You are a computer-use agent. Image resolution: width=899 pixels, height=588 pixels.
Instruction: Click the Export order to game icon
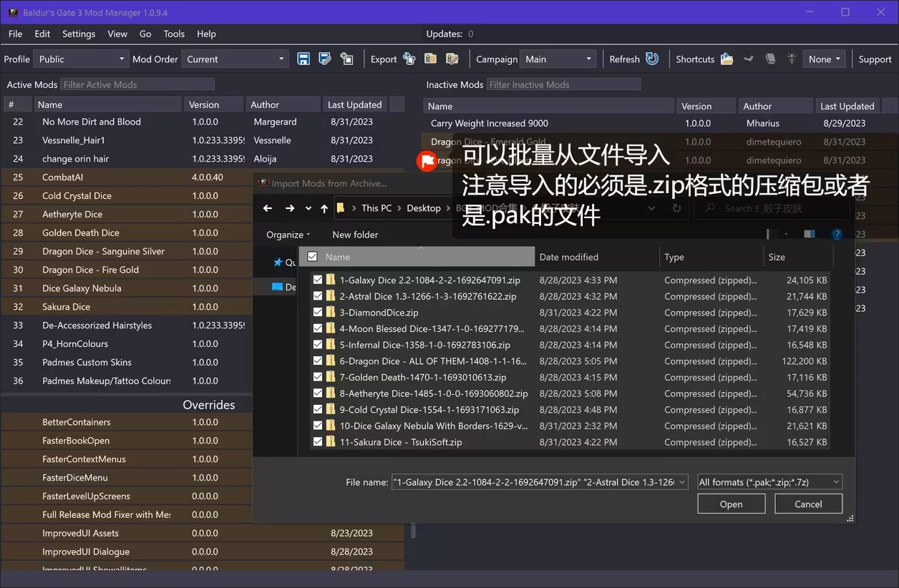(409, 59)
